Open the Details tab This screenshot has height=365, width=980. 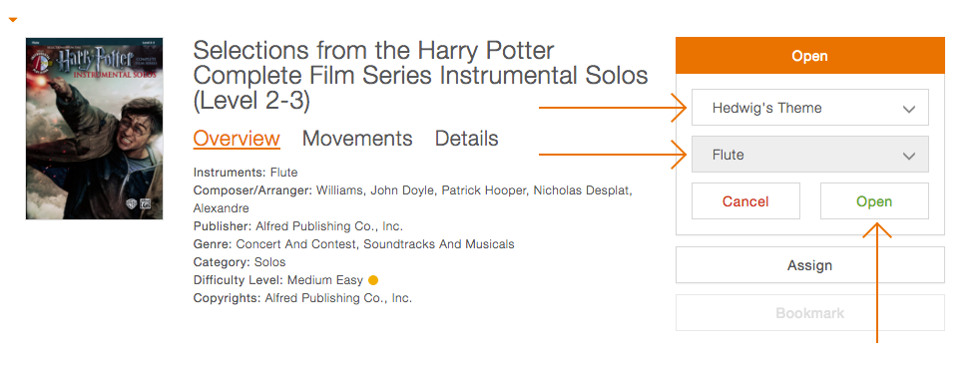click(466, 139)
